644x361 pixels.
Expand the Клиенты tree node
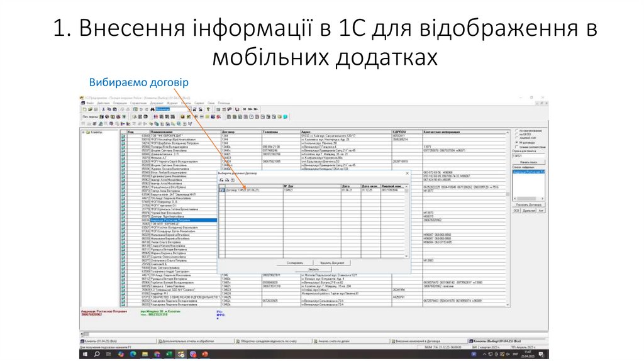84,132
